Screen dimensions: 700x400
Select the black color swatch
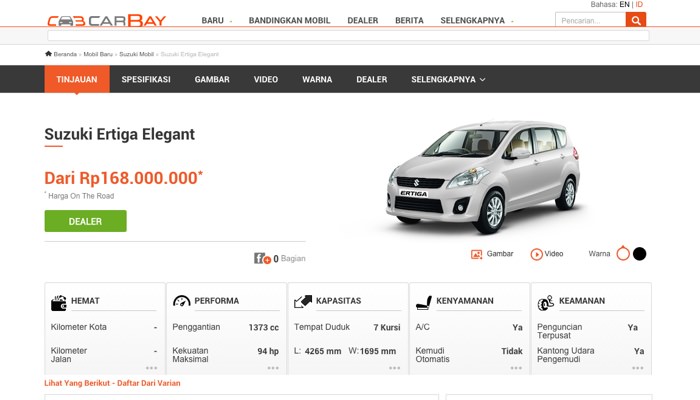click(639, 254)
